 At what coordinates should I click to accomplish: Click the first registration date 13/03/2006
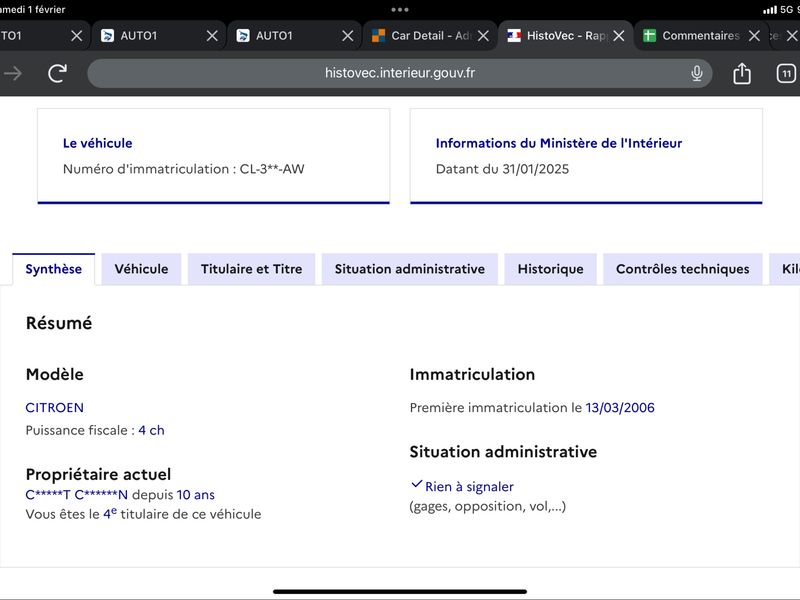coord(620,408)
